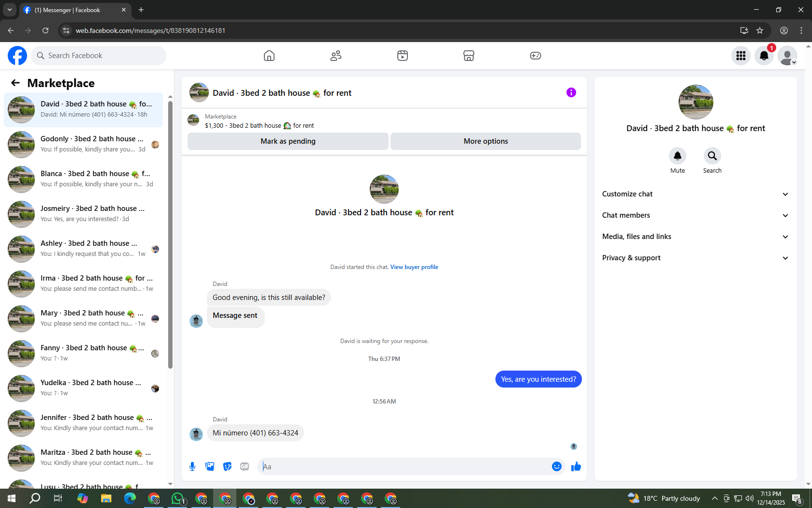Open Ashley conversation in list

(x=83, y=249)
